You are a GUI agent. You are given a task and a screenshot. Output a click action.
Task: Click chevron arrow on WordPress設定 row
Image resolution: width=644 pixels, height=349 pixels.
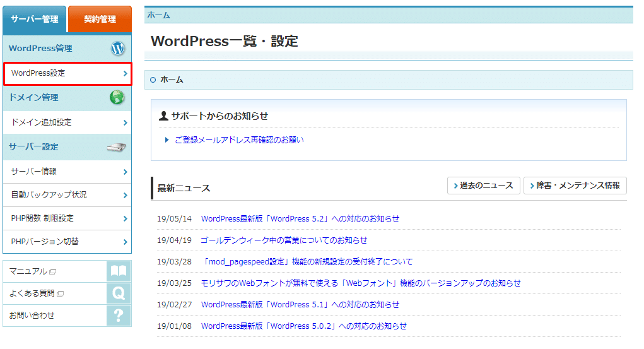(x=126, y=74)
